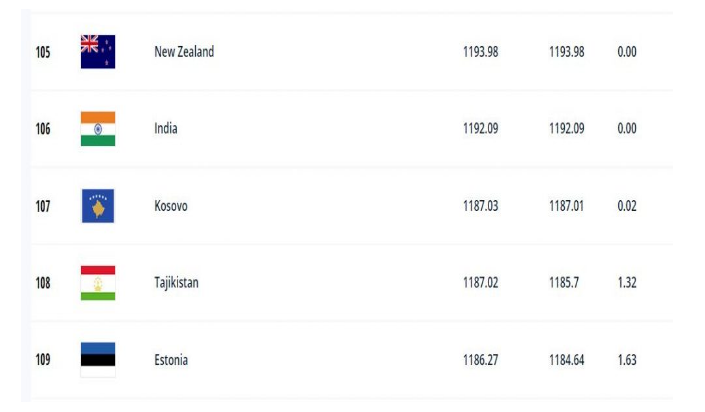
Task: Click India's total points 1192.09
Action: (480, 129)
